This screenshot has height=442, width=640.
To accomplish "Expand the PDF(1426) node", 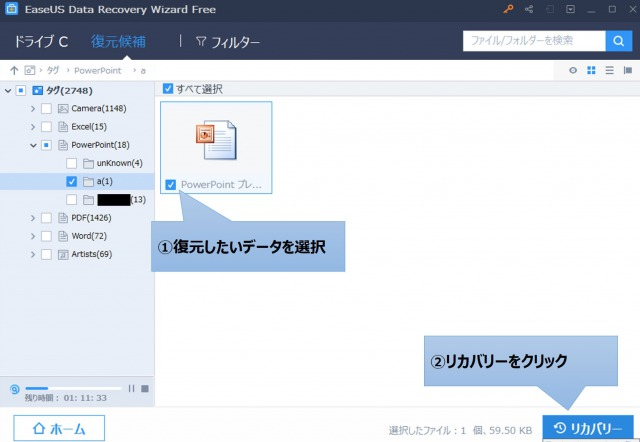I will (33, 218).
